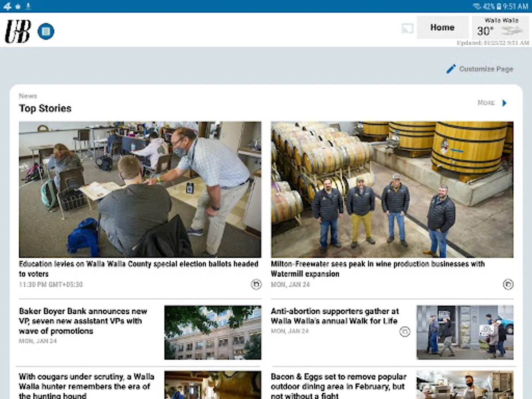The image size is (532, 399).
Task: Tap the UB newspaper logo
Action: pyautogui.click(x=18, y=31)
